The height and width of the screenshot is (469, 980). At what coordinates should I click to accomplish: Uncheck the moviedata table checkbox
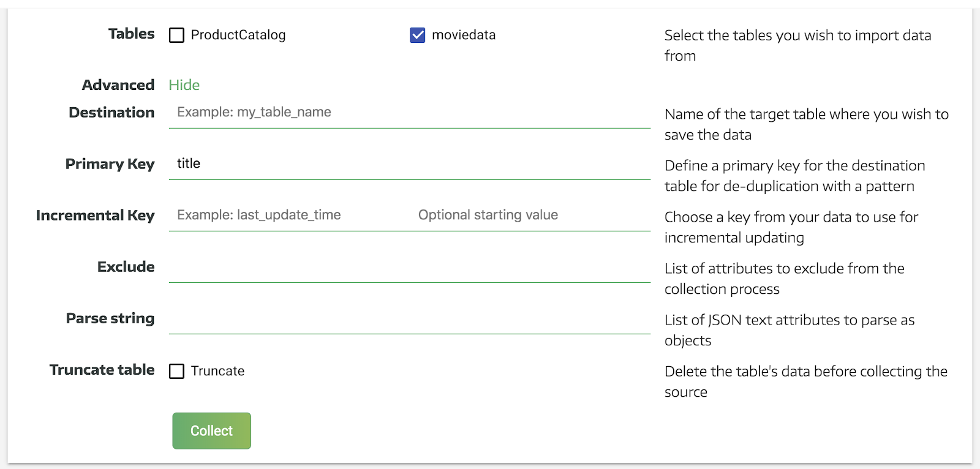click(x=418, y=35)
